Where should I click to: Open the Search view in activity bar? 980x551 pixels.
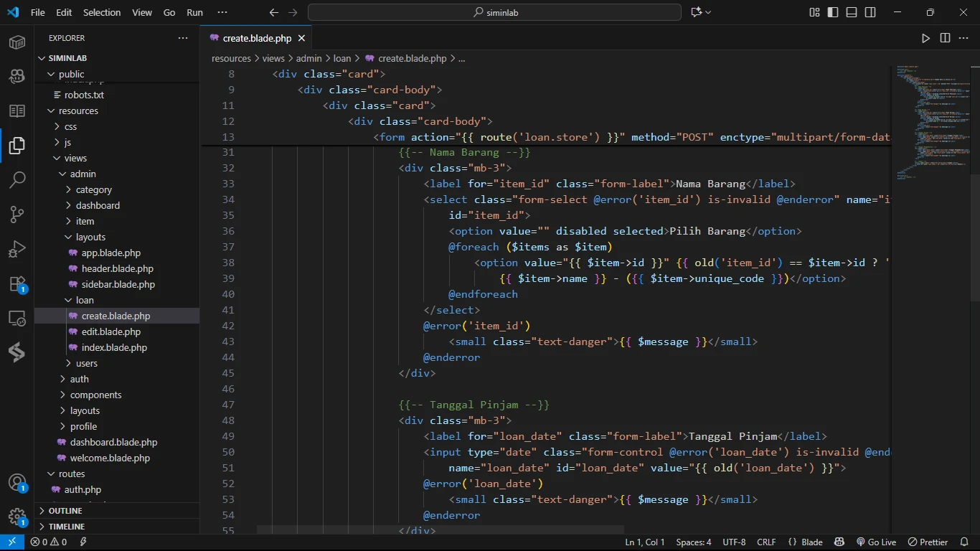click(17, 179)
